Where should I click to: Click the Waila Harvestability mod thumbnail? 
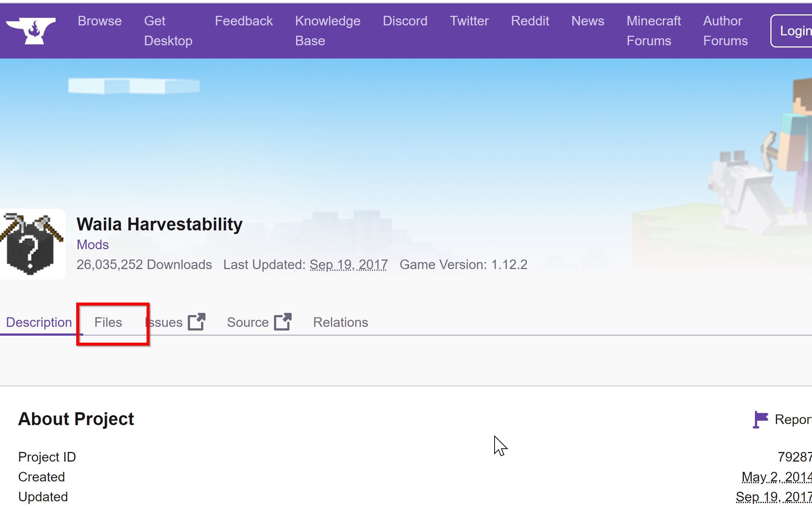32,244
